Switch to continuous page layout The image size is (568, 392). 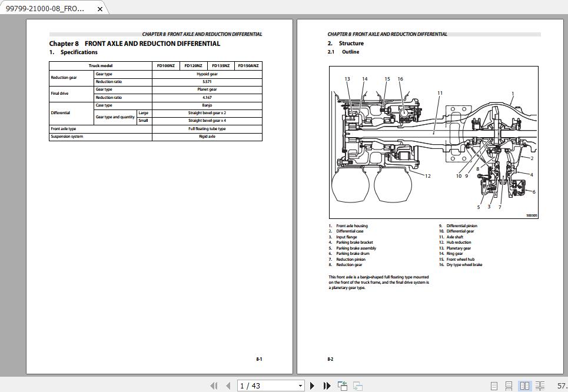(509, 386)
